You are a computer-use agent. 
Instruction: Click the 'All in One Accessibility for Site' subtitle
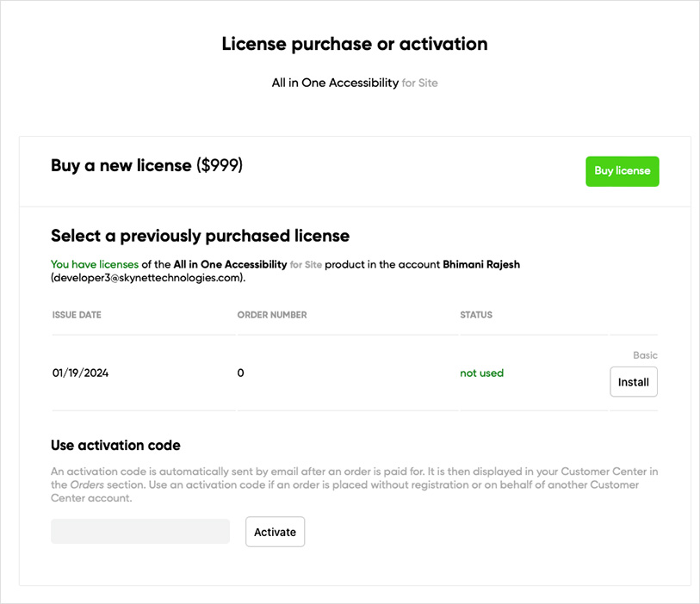click(x=355, y=83)
